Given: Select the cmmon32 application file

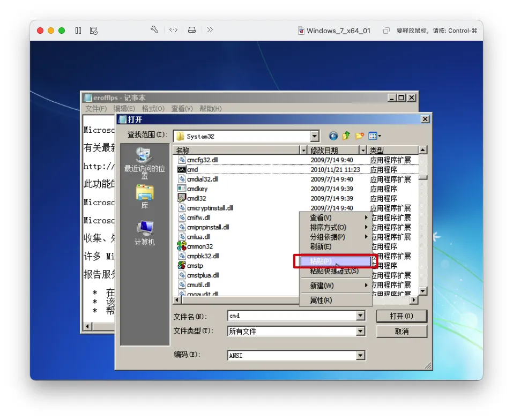Looking at the screenshot, I should (195, 246).
